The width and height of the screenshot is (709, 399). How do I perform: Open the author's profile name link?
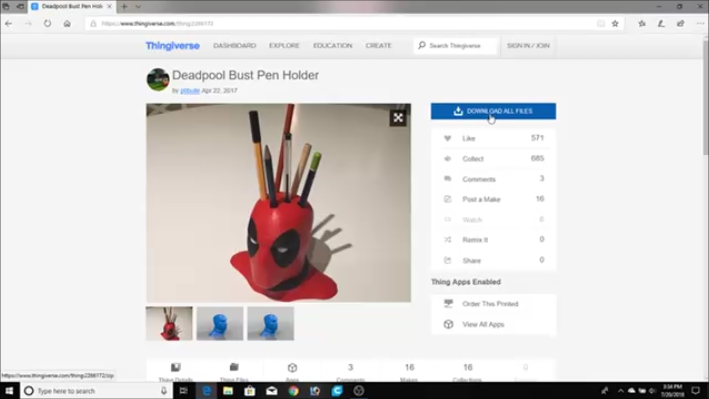190,90
